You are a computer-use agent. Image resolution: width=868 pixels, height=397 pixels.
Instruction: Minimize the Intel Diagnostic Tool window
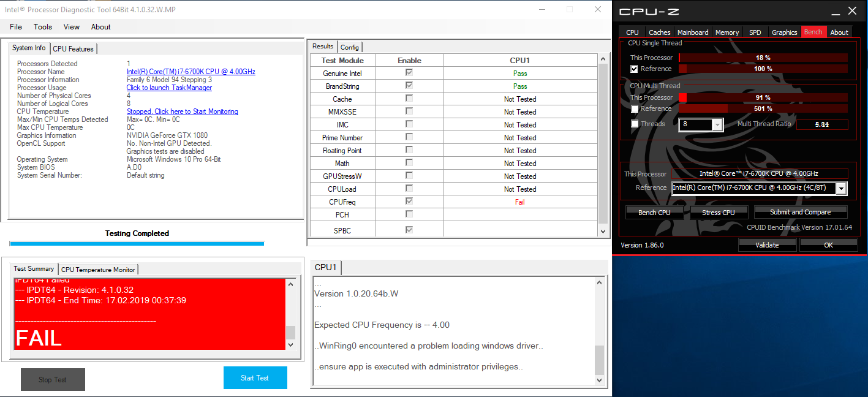[542, 9]
